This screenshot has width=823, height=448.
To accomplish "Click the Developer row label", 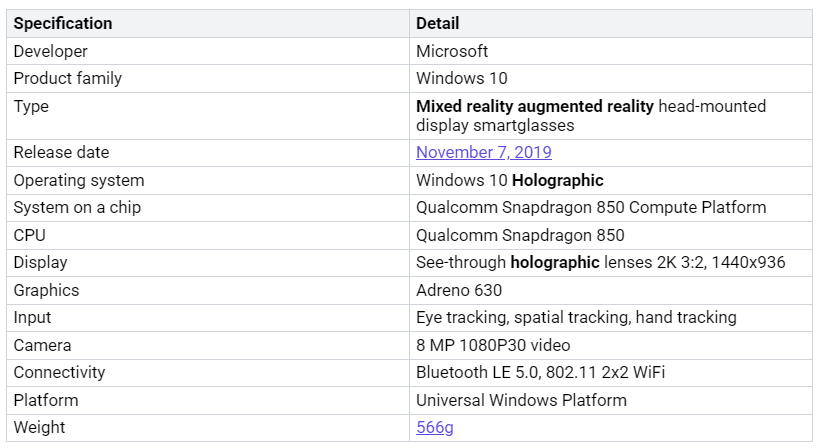I will point(50,51).
